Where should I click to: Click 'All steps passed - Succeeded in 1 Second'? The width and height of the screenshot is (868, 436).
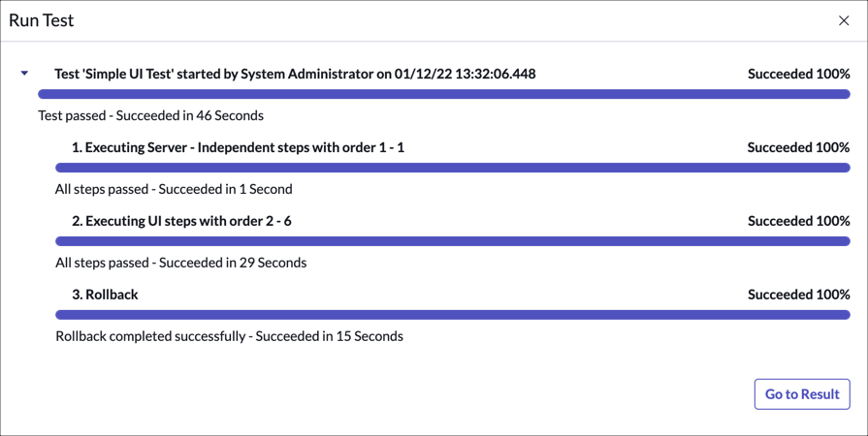click(174, 189)
